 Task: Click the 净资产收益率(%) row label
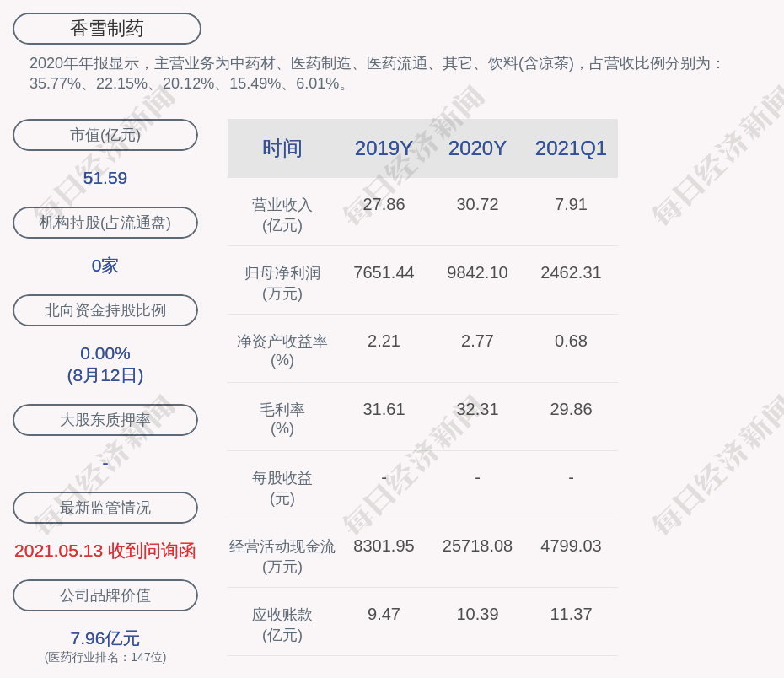pyautogui.click(x=282, y=351)
